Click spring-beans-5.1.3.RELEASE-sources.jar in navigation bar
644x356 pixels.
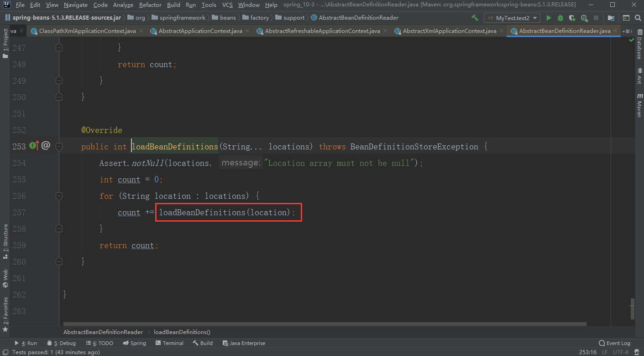(63, 18)
